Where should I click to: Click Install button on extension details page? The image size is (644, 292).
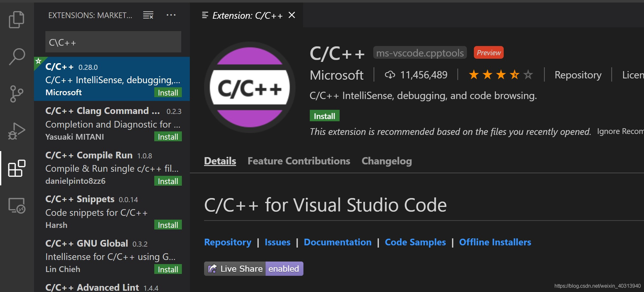point(324,116)
